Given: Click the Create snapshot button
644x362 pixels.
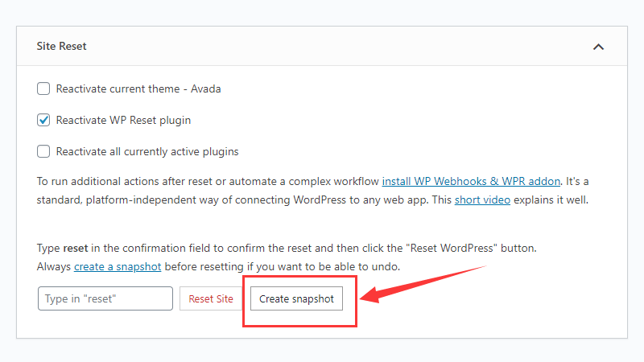Looking at the screenshot, I should [x=296, y=298].
